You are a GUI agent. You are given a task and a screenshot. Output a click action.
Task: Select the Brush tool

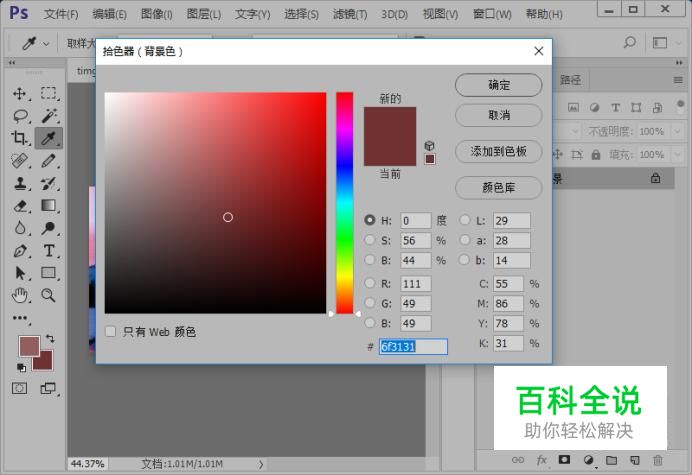pyautogui.click(x=49, y=161)
